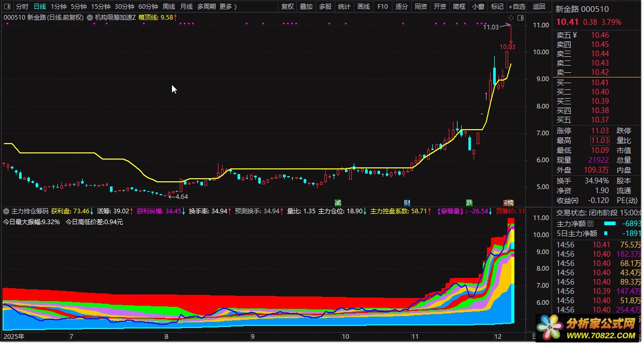Click the 复权 toolbar button

coord(288,7)
